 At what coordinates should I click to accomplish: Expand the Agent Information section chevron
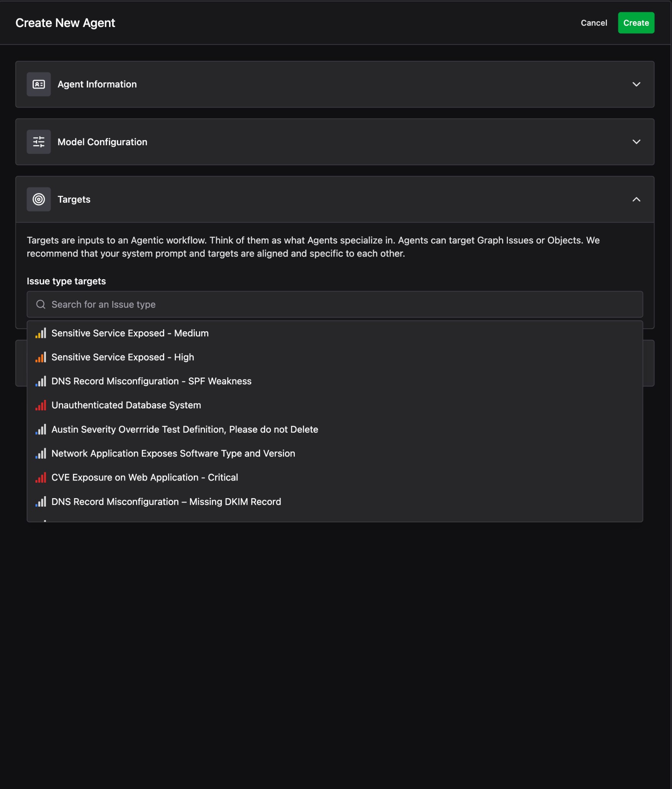(636, 84)
